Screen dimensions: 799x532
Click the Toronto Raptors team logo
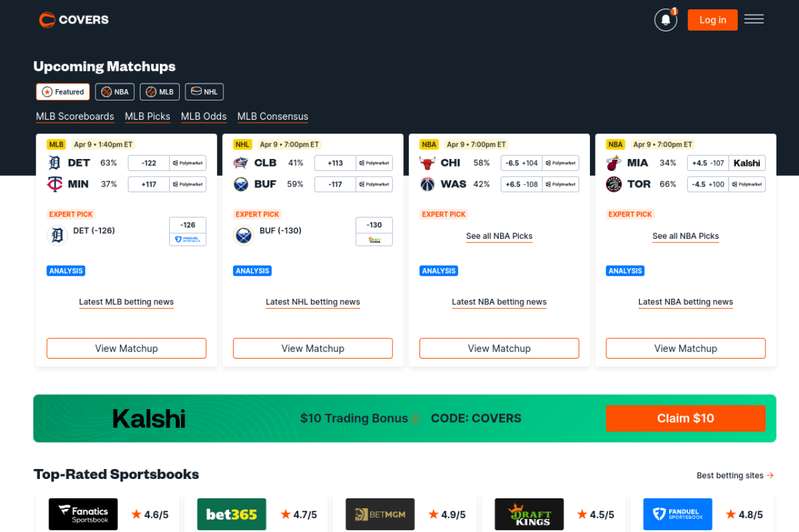pos(614,184)
